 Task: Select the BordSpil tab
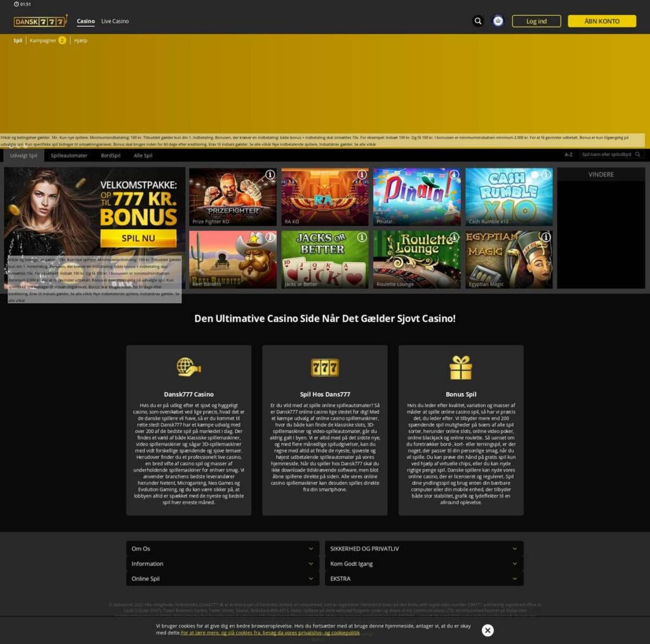click(x=110, y=155)
